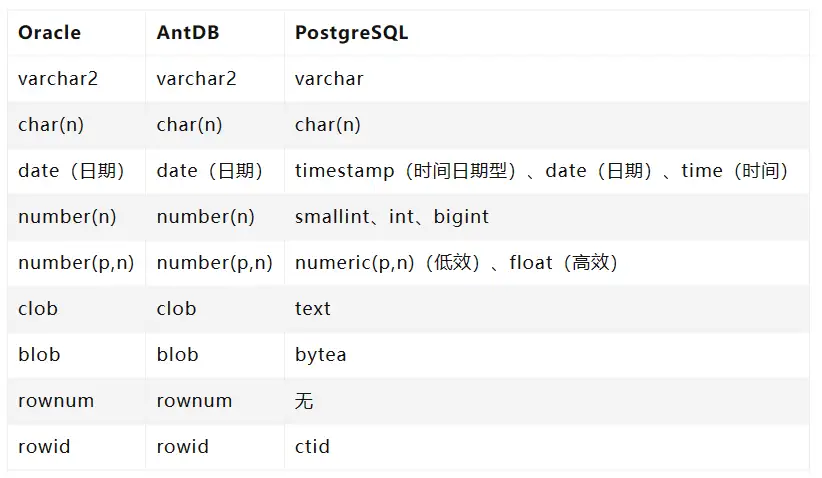Select the smallint, int, bigint cell
Image resolution: width=822 pixels, height=478 pixels.
(x=391, y=217)
